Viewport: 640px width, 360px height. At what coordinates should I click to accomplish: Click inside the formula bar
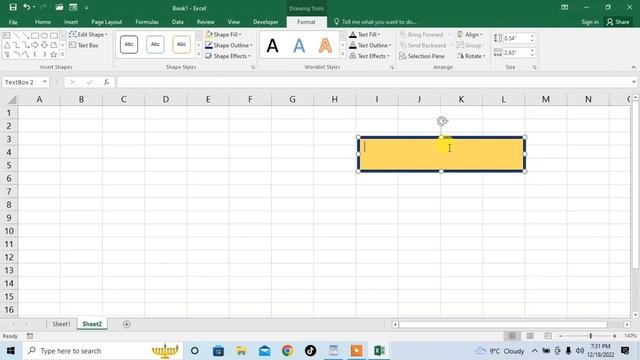point(373,82)
